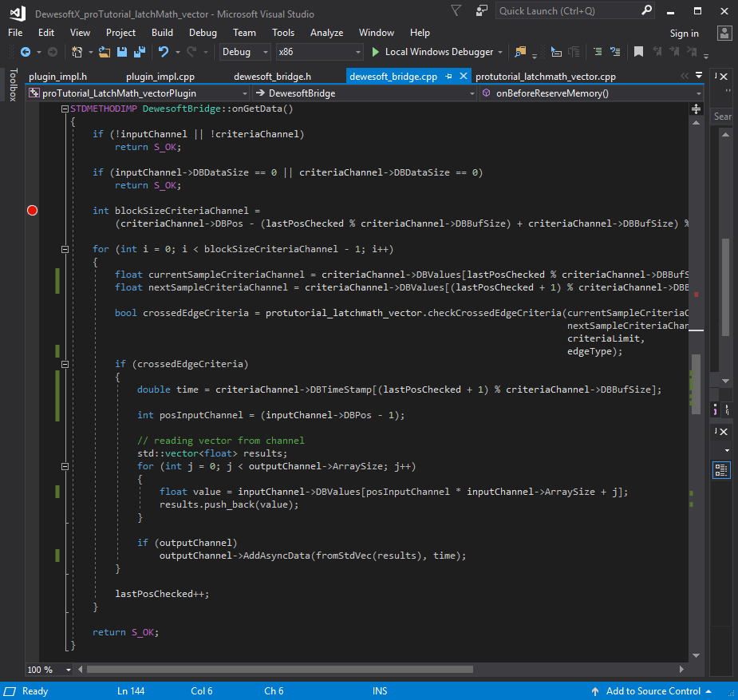Click the Quick Launch magnifier icon
This screenshot has height=700, width=738.
point(647,10)
